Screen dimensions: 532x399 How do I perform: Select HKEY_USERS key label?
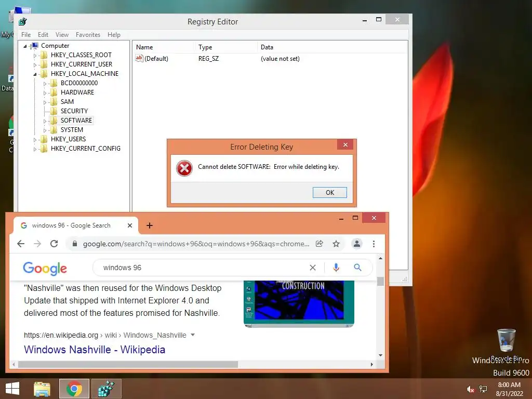[68, 139]
